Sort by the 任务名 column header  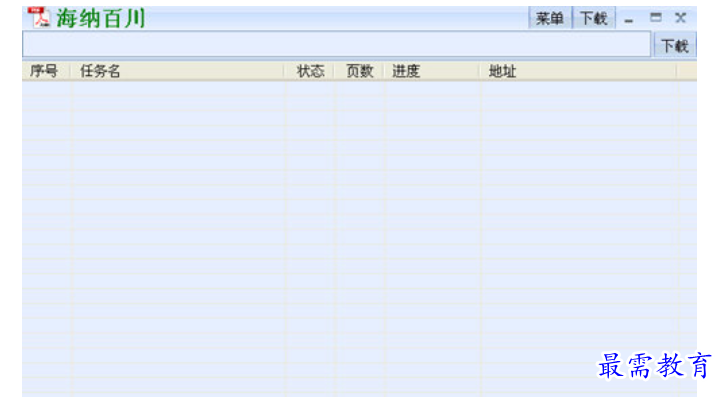tap(176, 71)
